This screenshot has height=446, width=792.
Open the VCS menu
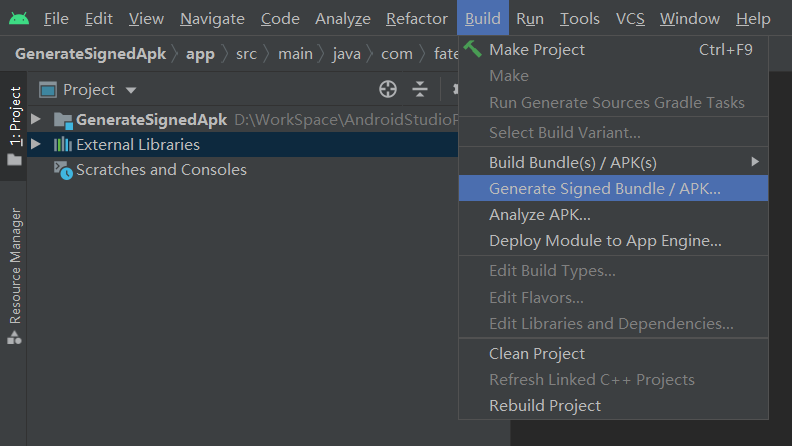630,19
